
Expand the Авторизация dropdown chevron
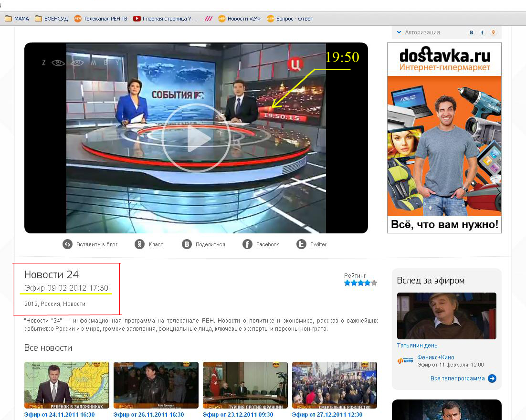click(x=399, y=32)
